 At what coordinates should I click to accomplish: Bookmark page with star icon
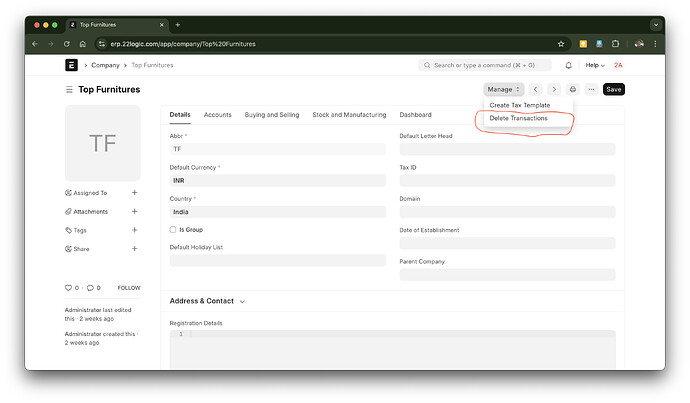561,44
